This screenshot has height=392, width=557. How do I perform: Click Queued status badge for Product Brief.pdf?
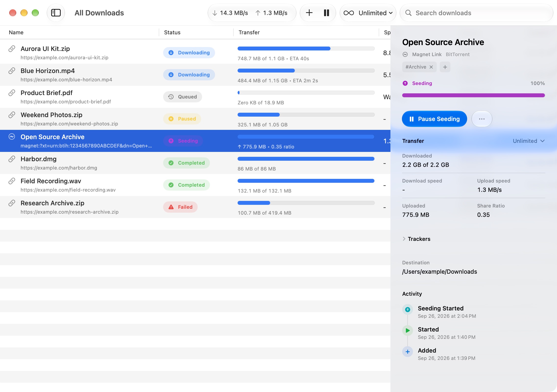[x=182, y=97]
